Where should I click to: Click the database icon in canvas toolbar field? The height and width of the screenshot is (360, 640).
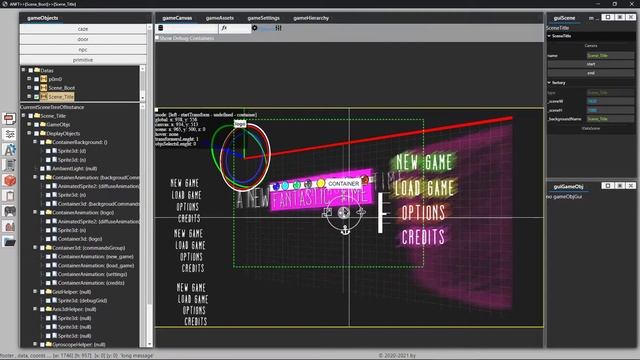161,28
